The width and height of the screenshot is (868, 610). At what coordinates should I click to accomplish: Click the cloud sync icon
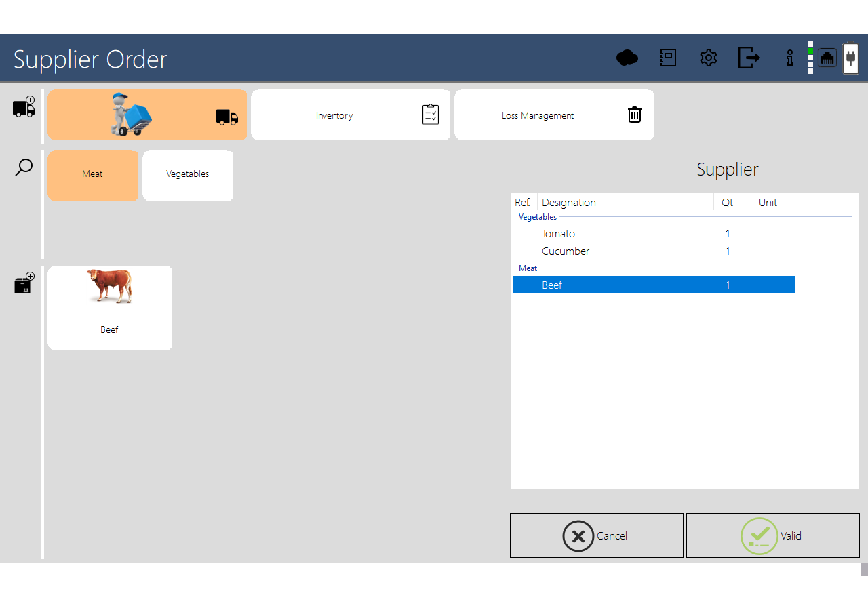click(x=627, y=58)
